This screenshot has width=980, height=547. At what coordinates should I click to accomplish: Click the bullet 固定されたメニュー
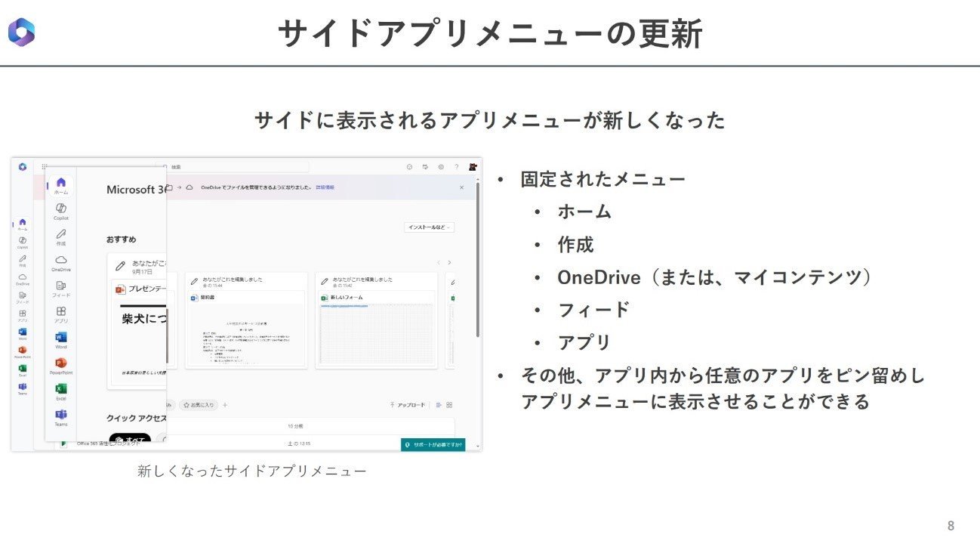pyautogui.click(x=602, y=180)
